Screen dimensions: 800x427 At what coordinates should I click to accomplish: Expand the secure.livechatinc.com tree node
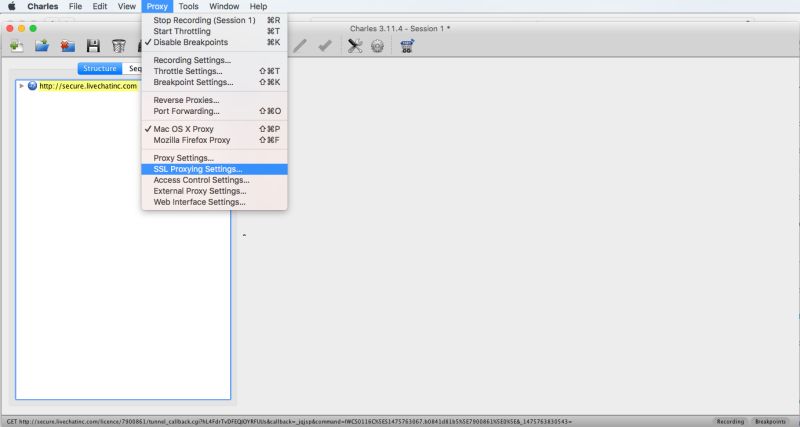pos(21,86)
